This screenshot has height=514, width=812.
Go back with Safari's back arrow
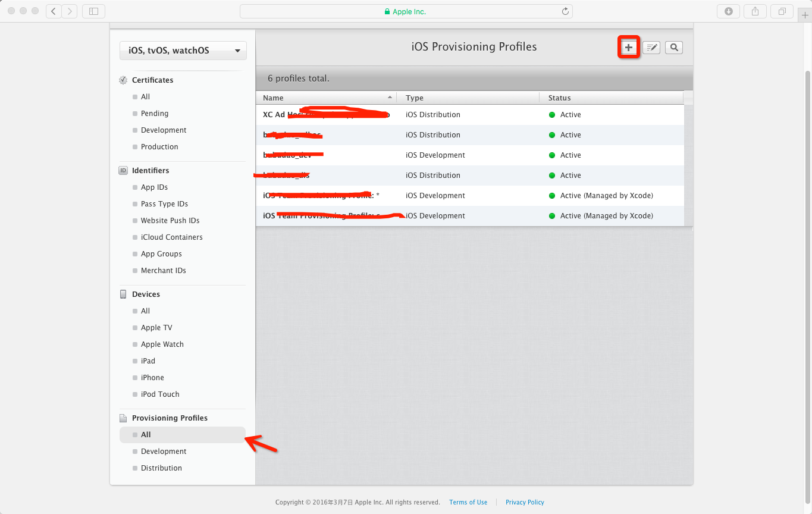[x=54, y=11]
